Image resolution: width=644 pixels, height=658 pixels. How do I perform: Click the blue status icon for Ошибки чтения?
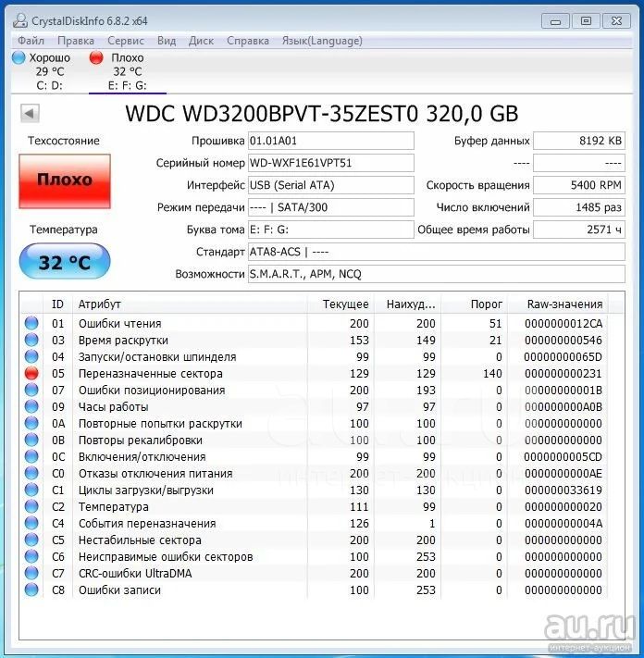click(x=31, y=323)
